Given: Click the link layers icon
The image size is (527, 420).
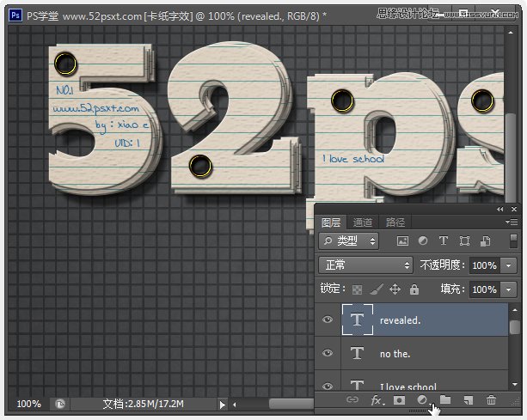Looking at the screenshot, I should (352, 399).
